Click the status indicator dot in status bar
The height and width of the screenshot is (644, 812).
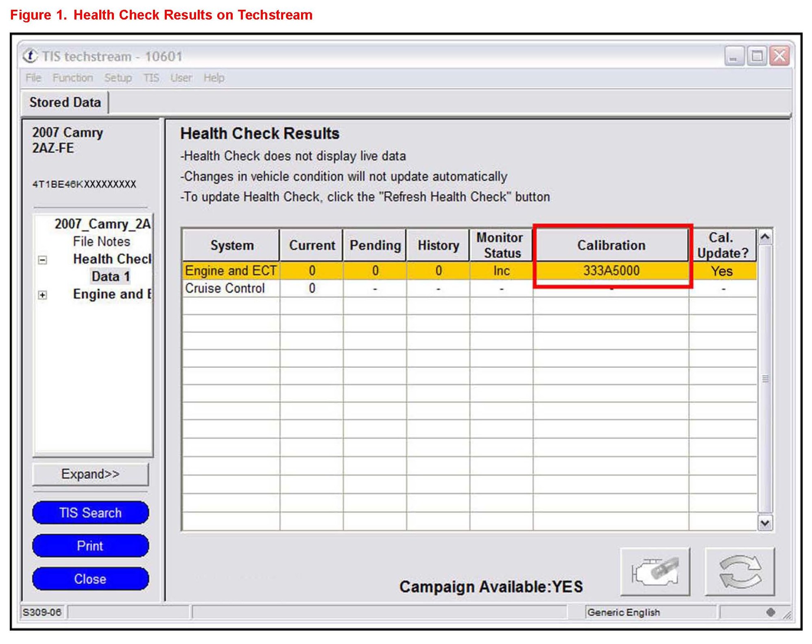click(x=770, y=612)
